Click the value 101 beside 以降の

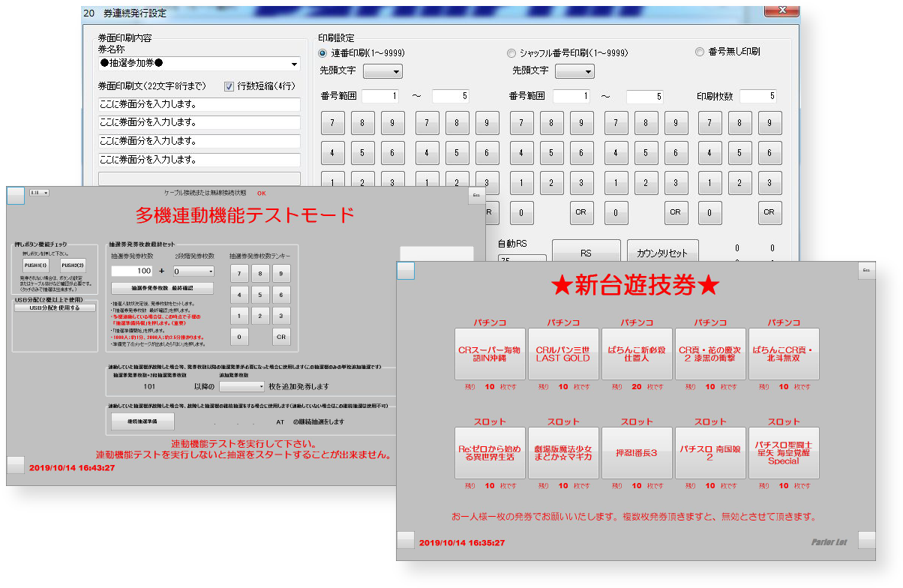coord(149,386)
